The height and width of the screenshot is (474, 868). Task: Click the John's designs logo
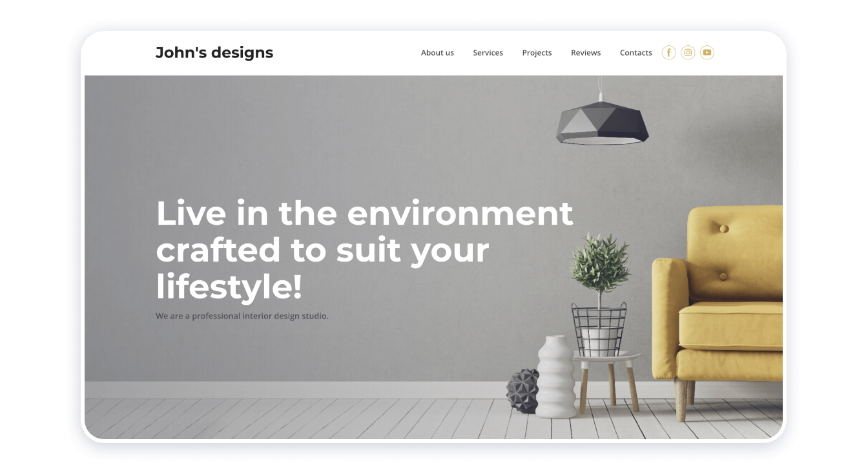[x=214, y=53]
